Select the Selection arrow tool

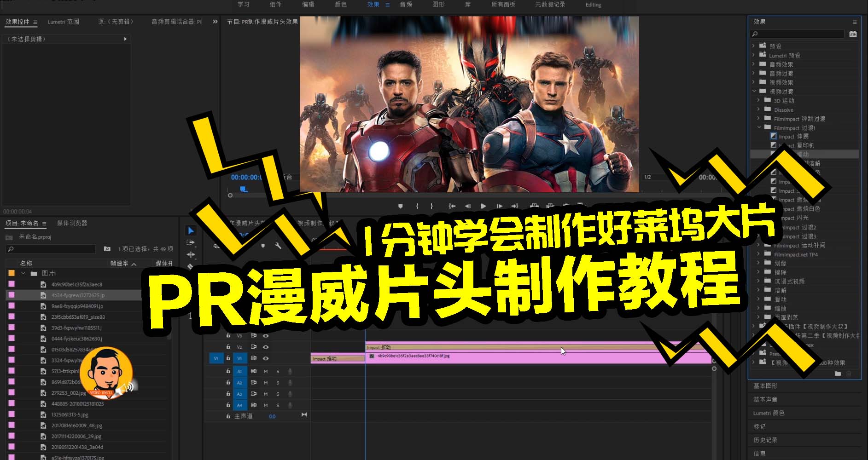coord(191,230)
